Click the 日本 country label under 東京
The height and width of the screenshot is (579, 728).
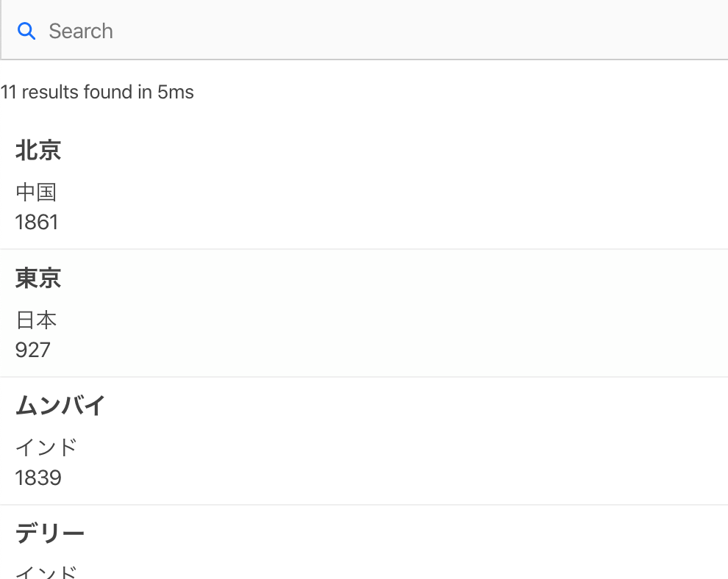click(x=36, y=320)
